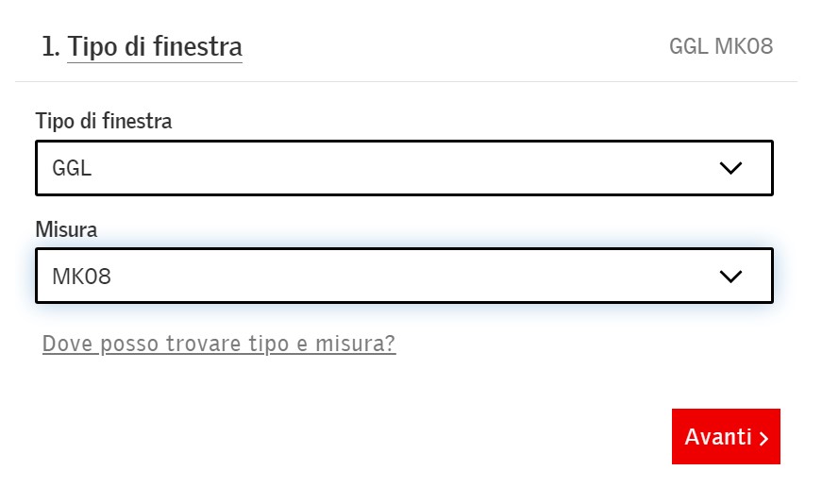The height and width of the screenshot is (504, 822).
Task: Focus the GGL combo box
Action: point(404,168)
